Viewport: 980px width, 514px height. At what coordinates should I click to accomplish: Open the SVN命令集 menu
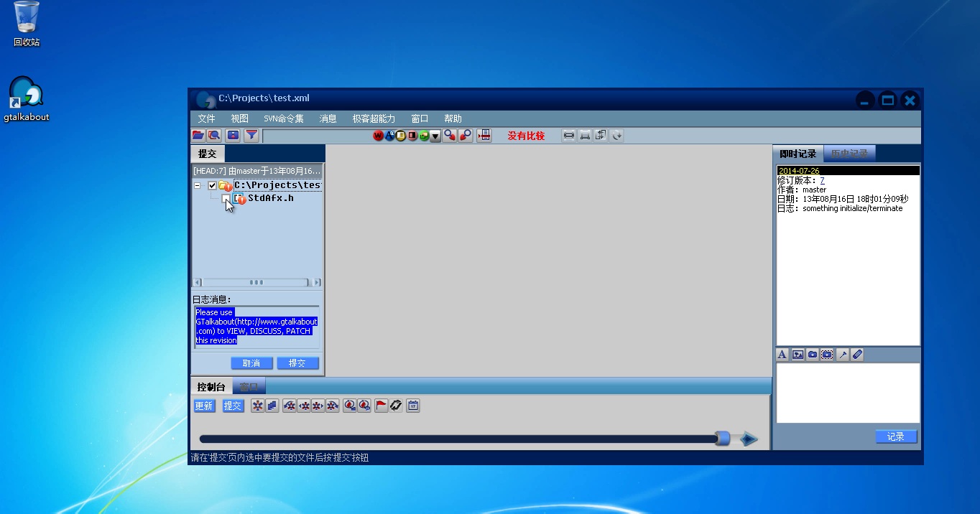pos(284,119)
